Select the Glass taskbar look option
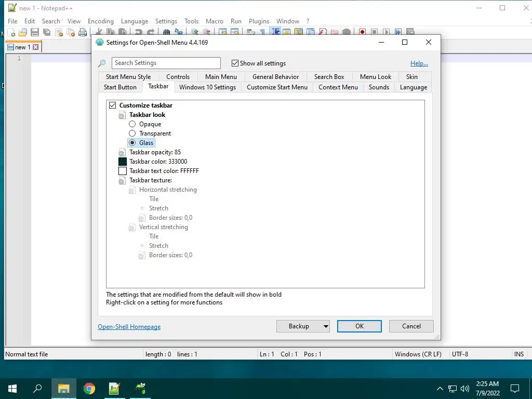 pos(132,143)
